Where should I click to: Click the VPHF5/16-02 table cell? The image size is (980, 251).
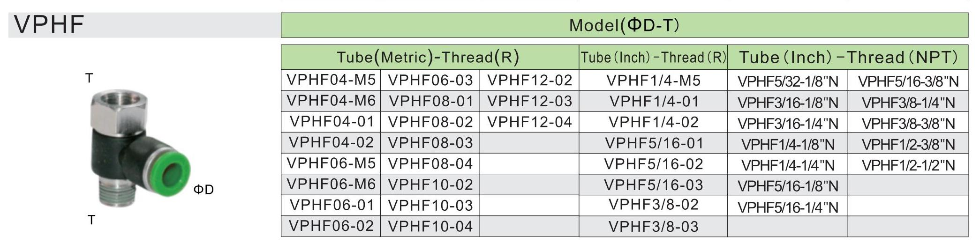point(653,164)
